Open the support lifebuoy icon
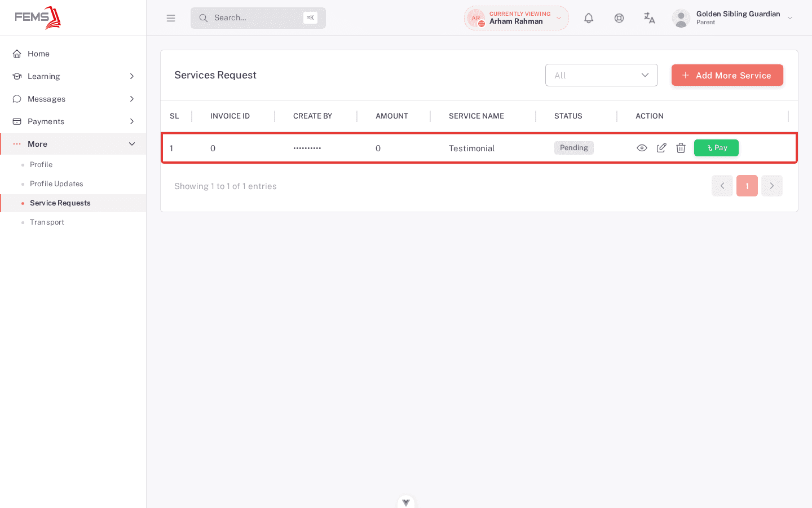Screen dimensions: 812x508 coord(619,18)
